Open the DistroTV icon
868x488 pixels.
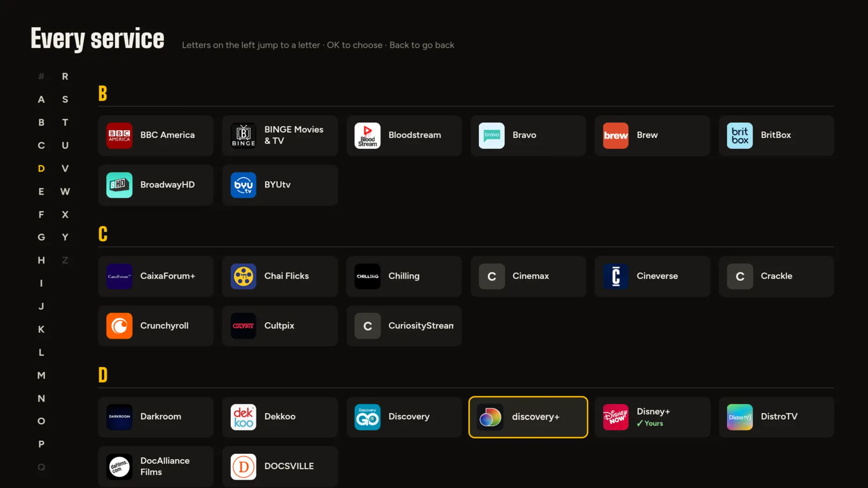pyautogui.click(x=740, y=417)
